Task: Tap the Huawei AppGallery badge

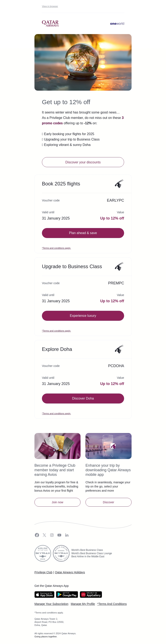Action: 91,594
